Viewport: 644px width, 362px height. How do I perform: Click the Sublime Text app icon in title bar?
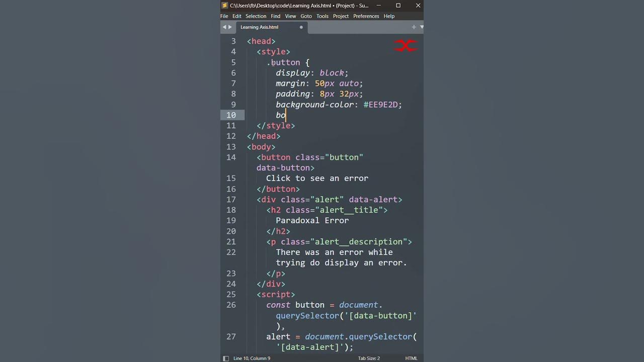(225, 6)
